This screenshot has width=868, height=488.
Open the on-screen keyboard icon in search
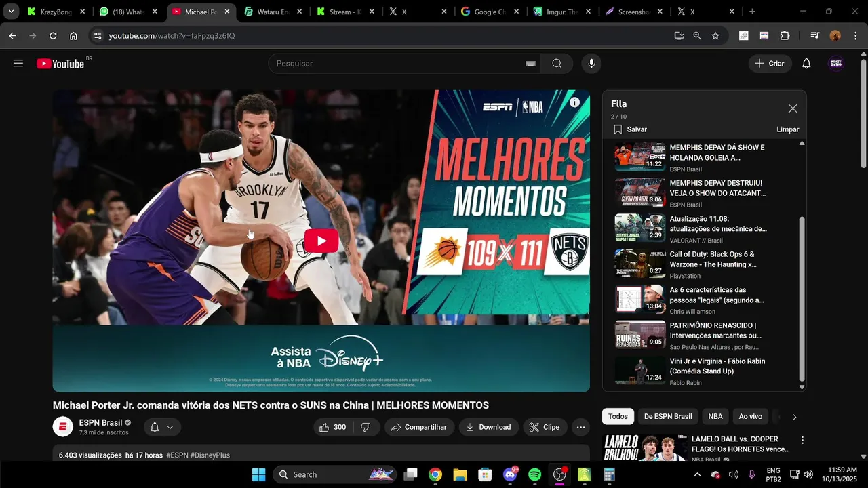click(530, 64)
